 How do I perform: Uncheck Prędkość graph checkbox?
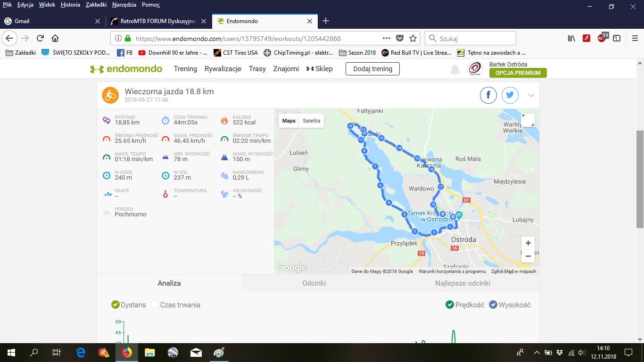(450, 305)
